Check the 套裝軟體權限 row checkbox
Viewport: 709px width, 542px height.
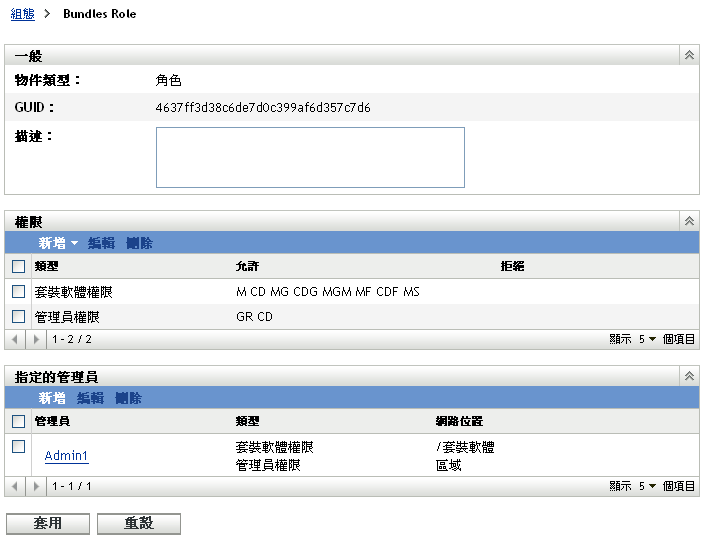(19, 292)
